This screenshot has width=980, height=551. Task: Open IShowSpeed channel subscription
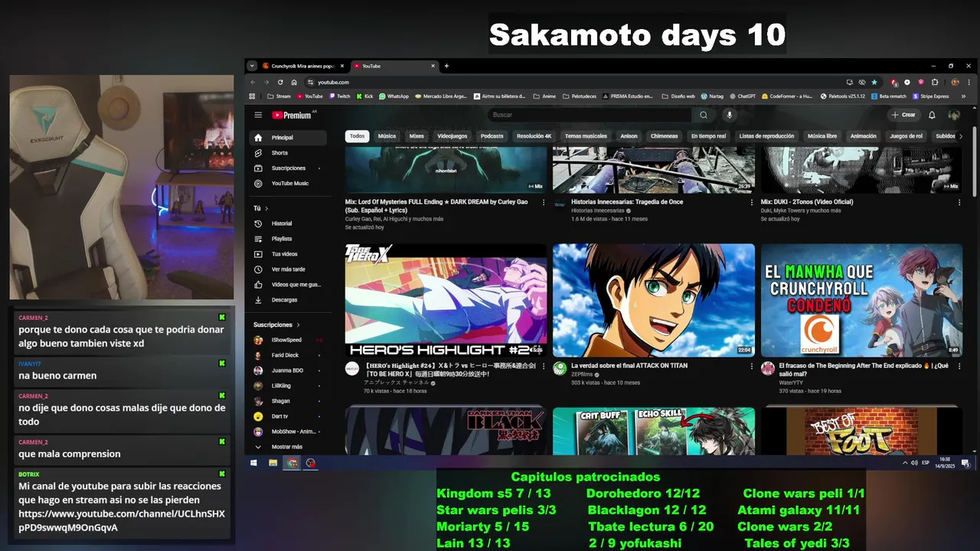pos(288,340)
